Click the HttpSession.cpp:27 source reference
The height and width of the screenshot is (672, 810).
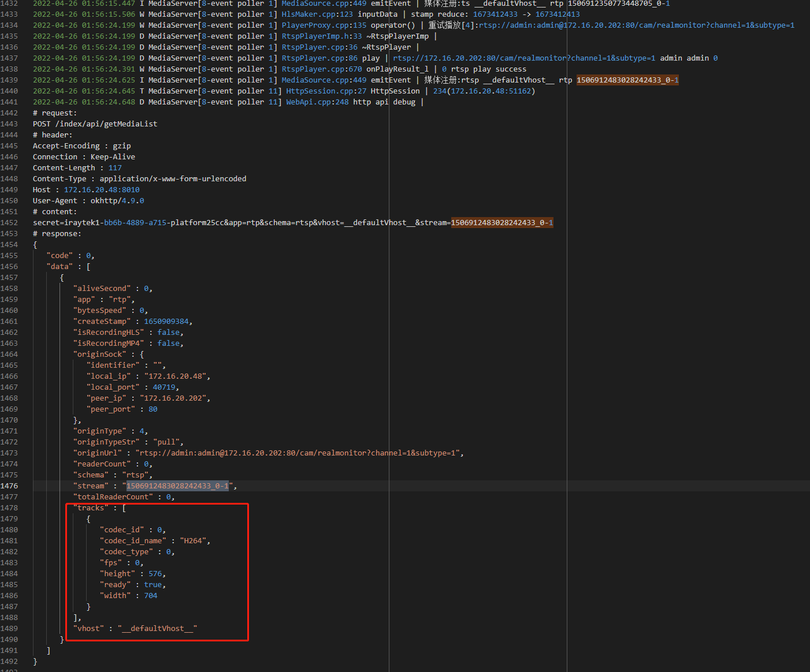point(326,91)
